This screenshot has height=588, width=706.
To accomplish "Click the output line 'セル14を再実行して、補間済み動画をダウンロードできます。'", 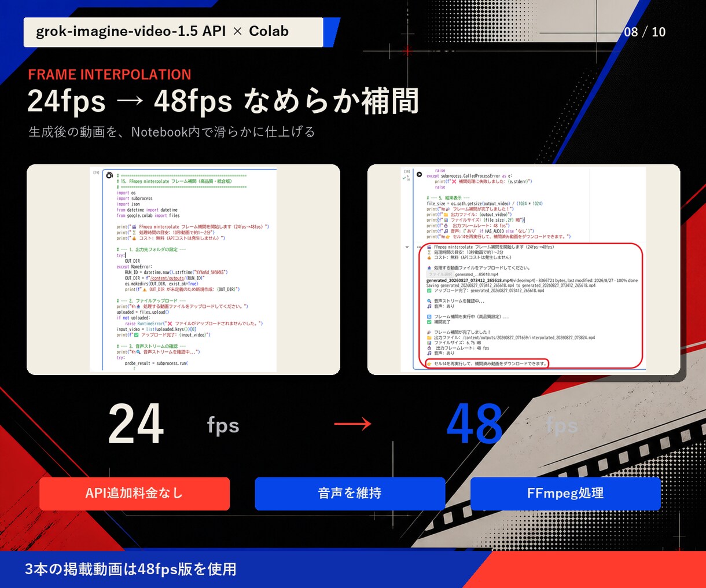I will pyautogui.click(x=486, y=363).
